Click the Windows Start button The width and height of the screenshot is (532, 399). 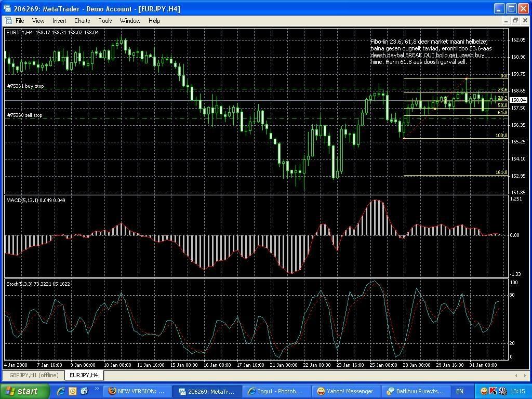[25, 391]
